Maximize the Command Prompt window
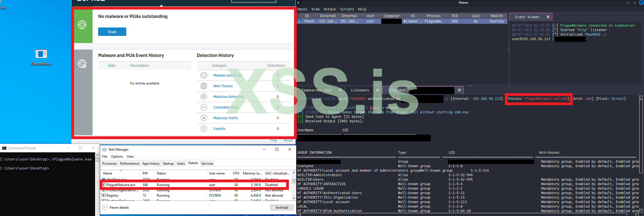644x216 pixels. 81,148
